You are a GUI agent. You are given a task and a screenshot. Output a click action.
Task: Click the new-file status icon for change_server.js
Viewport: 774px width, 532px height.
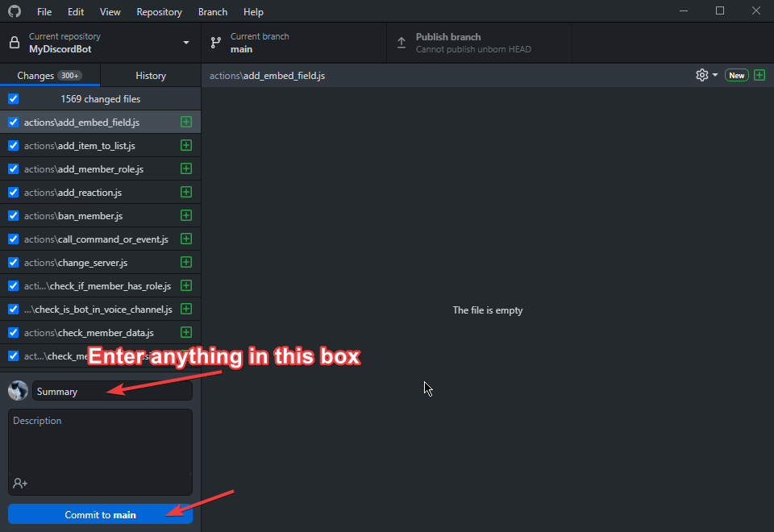click(x=186, y=263)
